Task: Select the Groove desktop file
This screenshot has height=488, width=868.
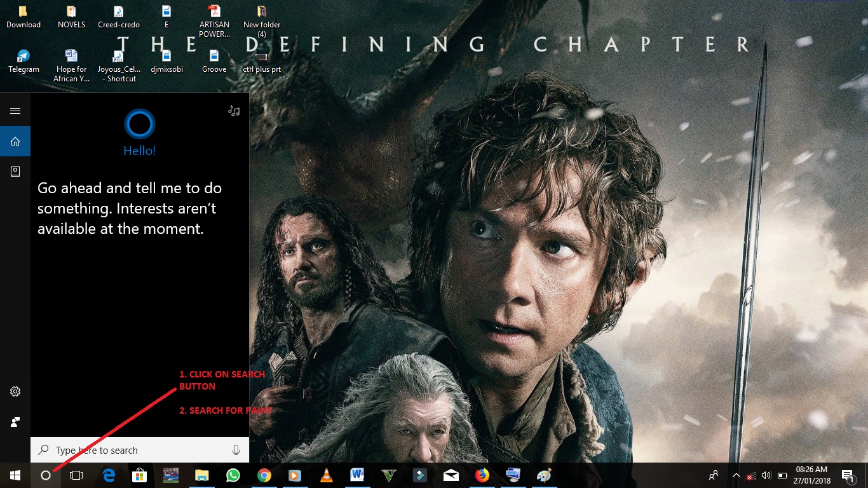Action: (x=214, y=62)
